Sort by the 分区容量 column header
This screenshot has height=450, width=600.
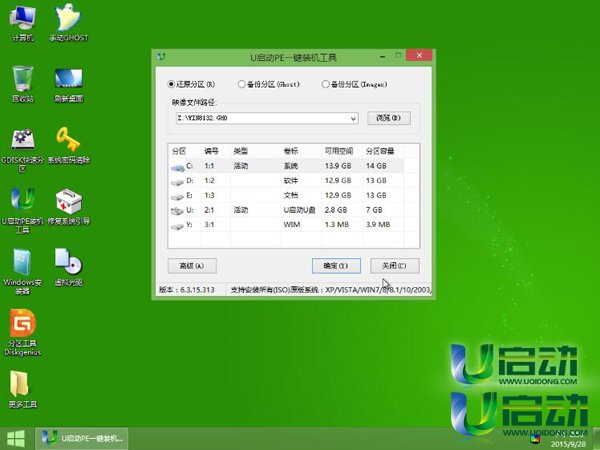point(380,151)
